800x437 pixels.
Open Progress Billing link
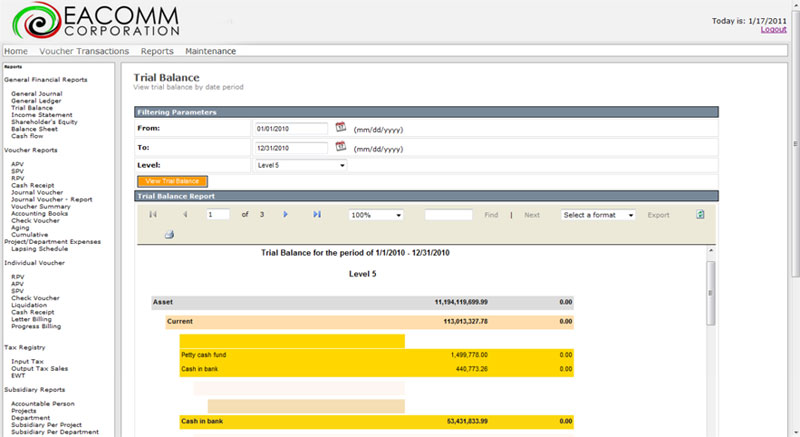pos(36,326)
